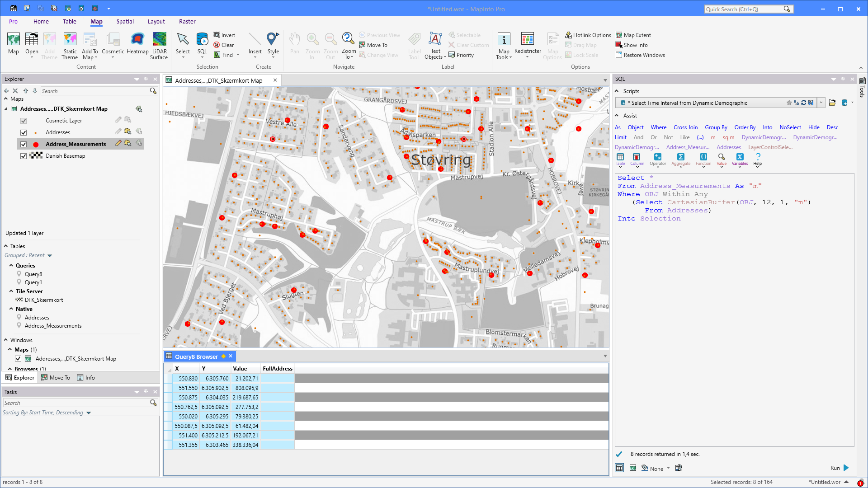The height and width of the screenshot is (488, 868).
Task: Switch to the Raster ribbon tab
Action: click(x=187, y=21)
